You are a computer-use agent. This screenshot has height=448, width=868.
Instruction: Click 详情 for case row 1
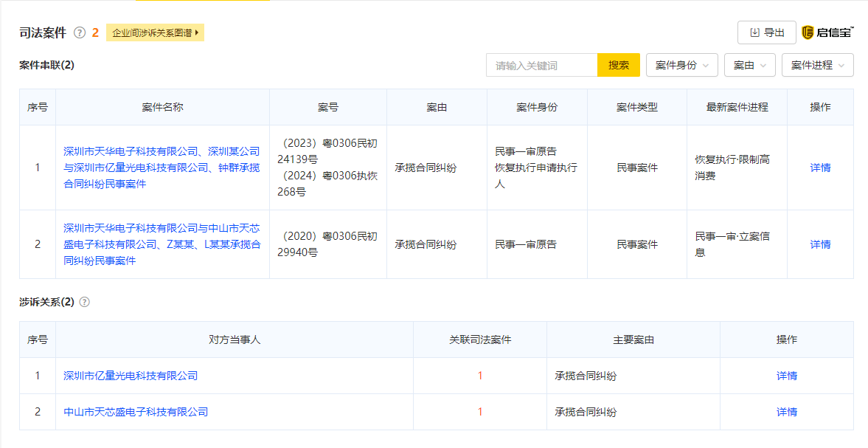tap(820, 168)
